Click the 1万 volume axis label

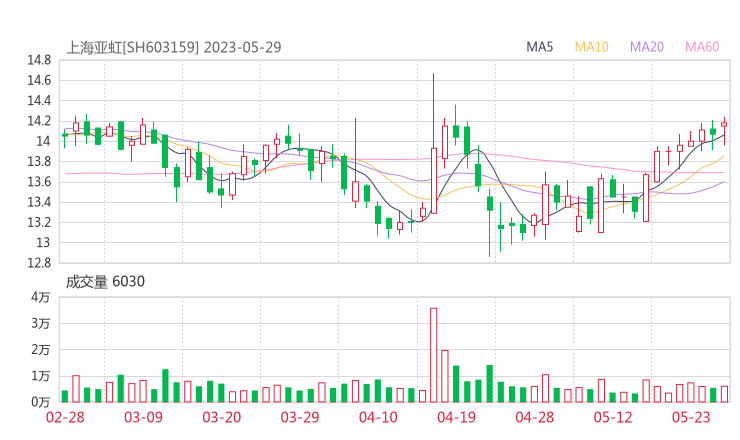pos(41,376)
